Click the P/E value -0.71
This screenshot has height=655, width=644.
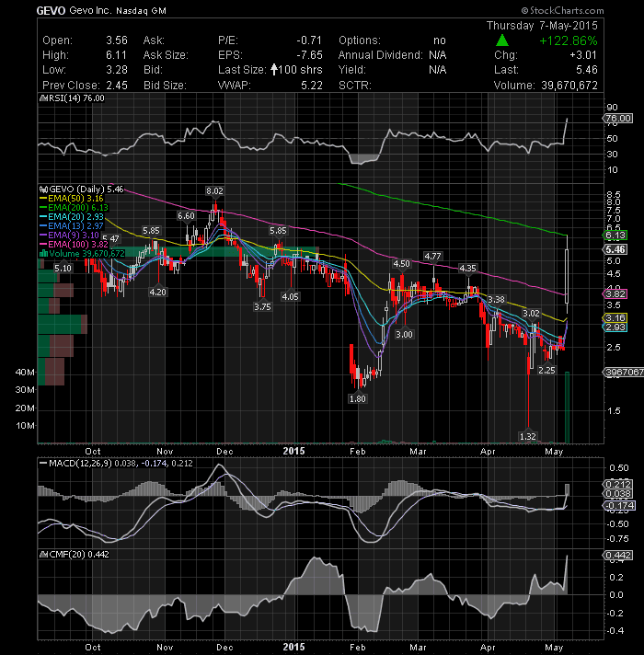pos(309,40)
